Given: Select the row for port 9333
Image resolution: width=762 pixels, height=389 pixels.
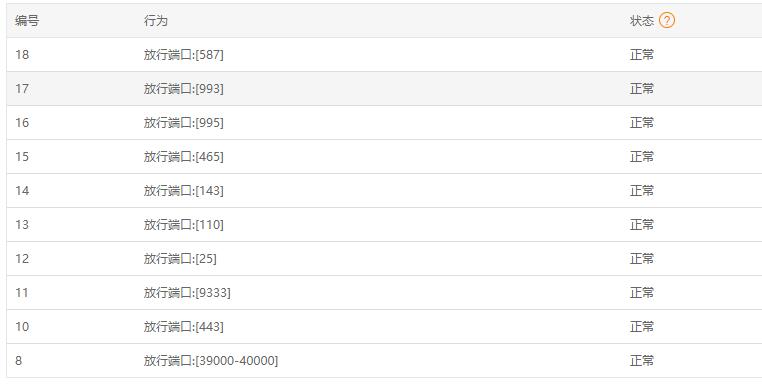Looking at the screenshot, I should [x=384, y=293].
